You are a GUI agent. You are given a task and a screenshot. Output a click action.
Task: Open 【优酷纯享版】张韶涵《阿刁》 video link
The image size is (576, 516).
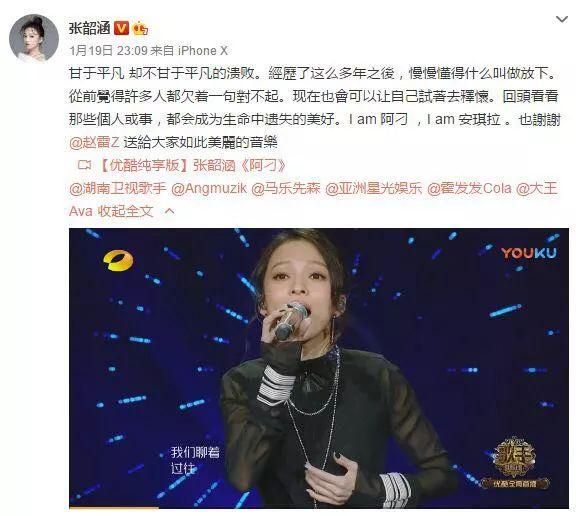192,166
